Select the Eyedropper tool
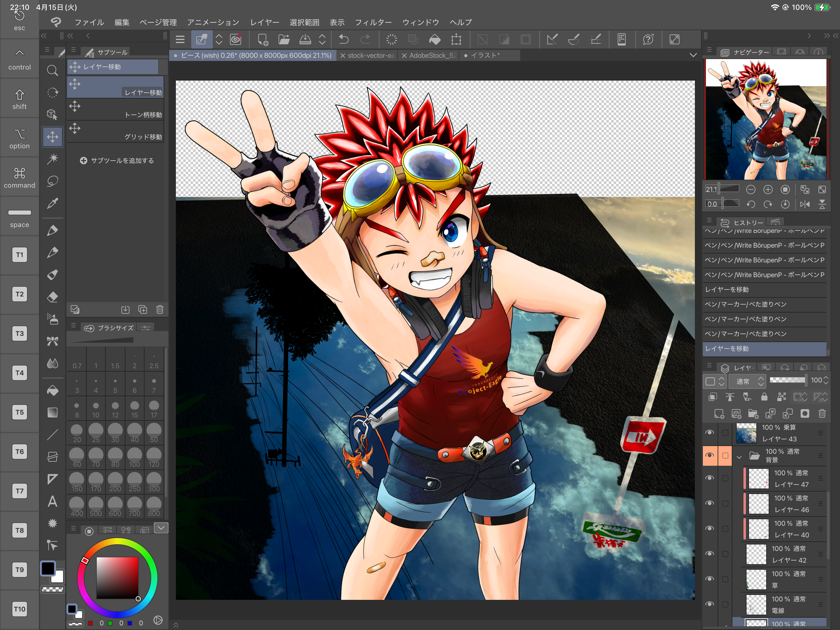The image size is (840, 630). 52,203
